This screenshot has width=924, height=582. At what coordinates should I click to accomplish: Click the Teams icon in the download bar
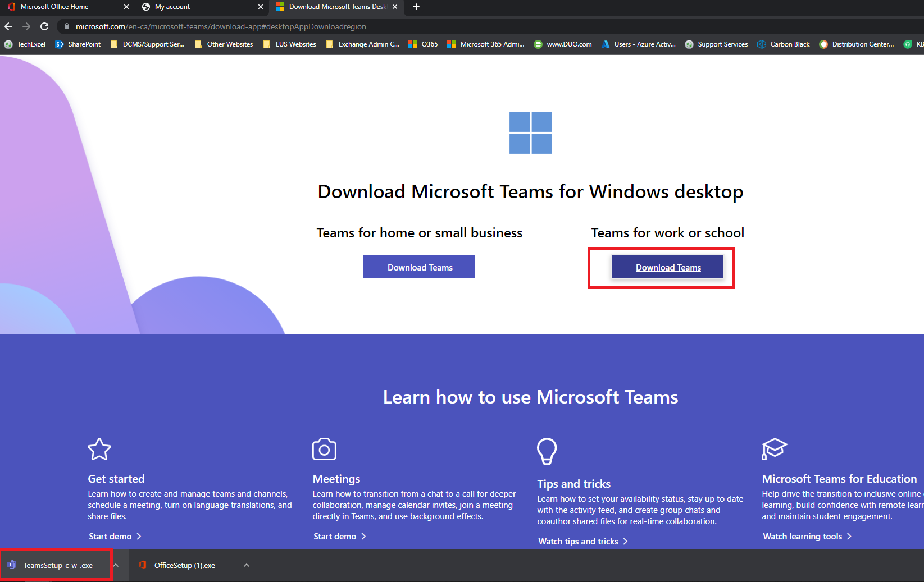tap(12, 565)
